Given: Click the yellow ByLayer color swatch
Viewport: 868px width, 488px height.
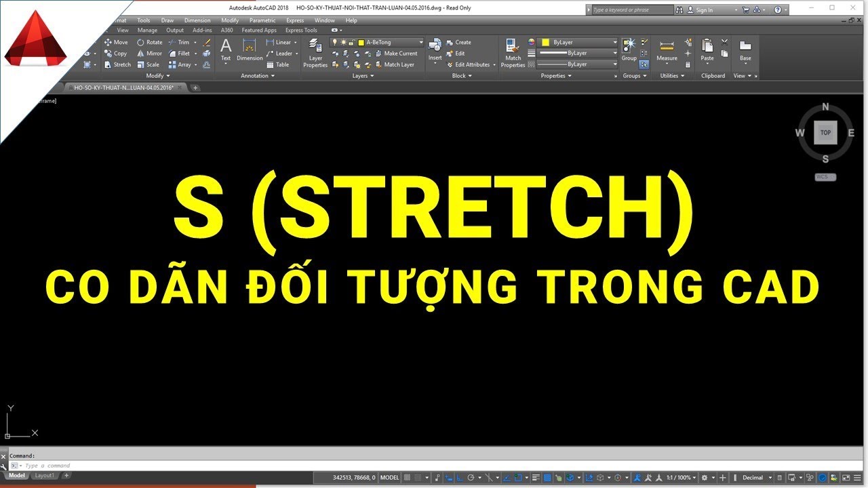Looking at the screenshot, I should pos(546,42).
